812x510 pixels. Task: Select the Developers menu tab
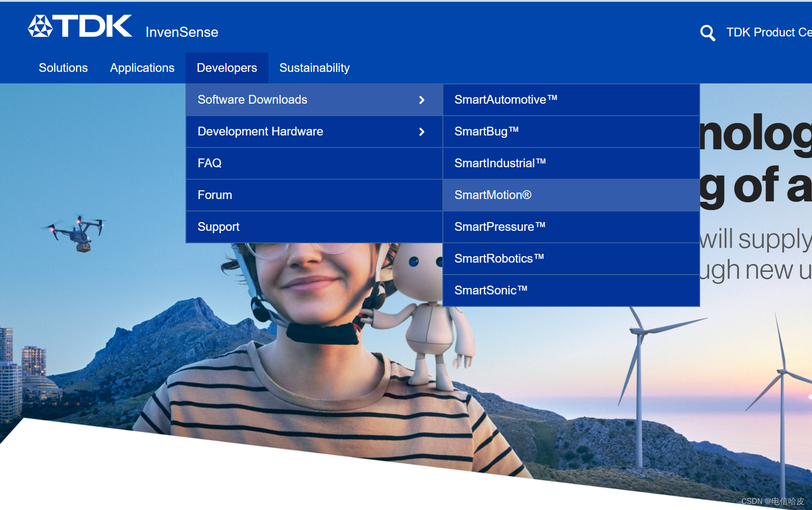227,68
